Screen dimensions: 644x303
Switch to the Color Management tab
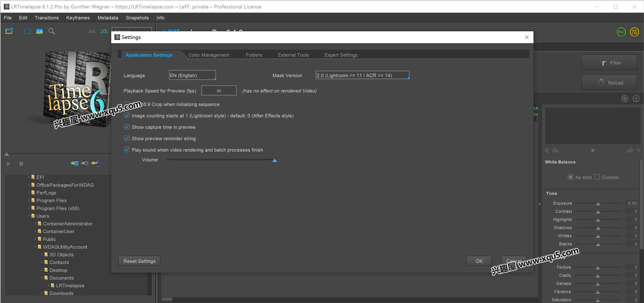(209, 55)
